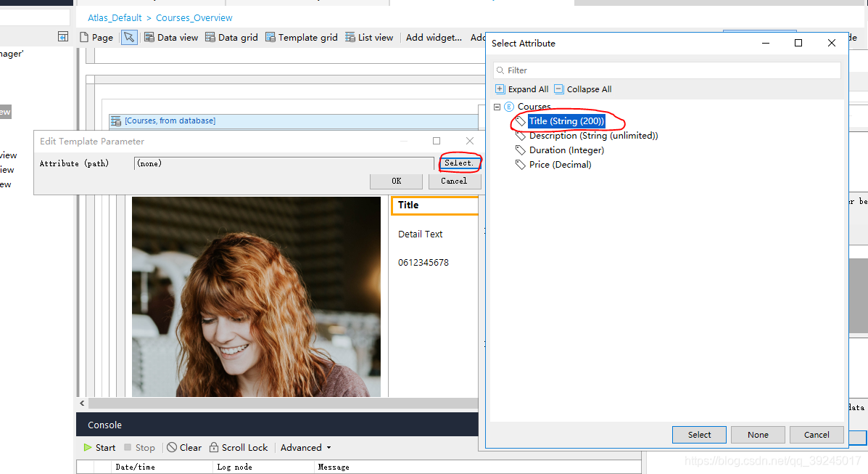
Task: Click the List view widget icon
Action: click(x=350, y=37)
